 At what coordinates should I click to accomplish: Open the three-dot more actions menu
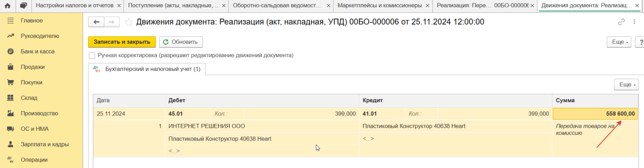click(634, 22)
